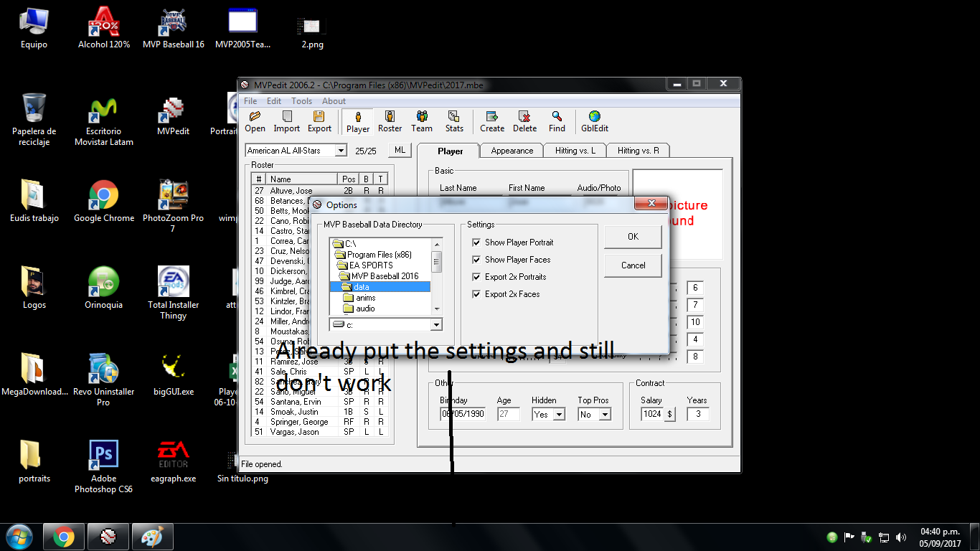Open Paint from the taskbar
980x551 pixels.
coord(152,537)
